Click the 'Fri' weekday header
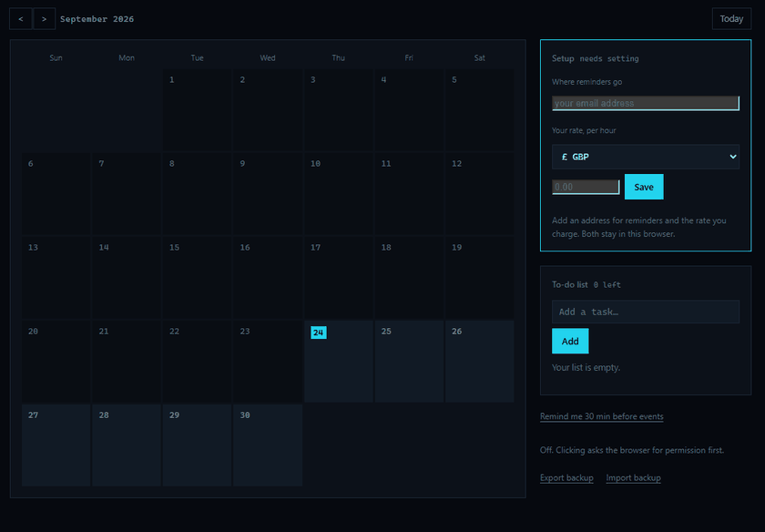 point(409,57)
